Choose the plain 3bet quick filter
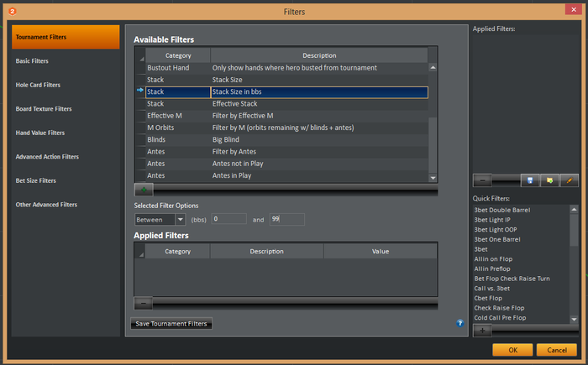The width and height of the screenshot is (588, 365). pos(480,249)
